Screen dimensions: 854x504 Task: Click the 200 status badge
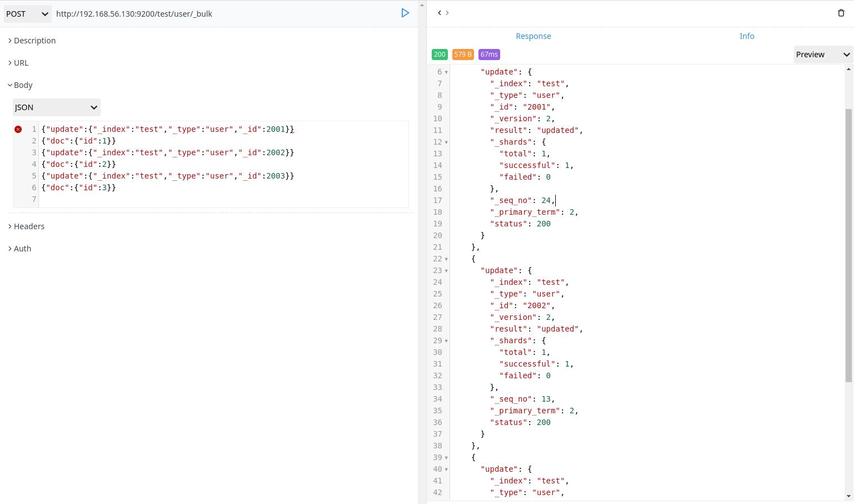click(440, 55)
